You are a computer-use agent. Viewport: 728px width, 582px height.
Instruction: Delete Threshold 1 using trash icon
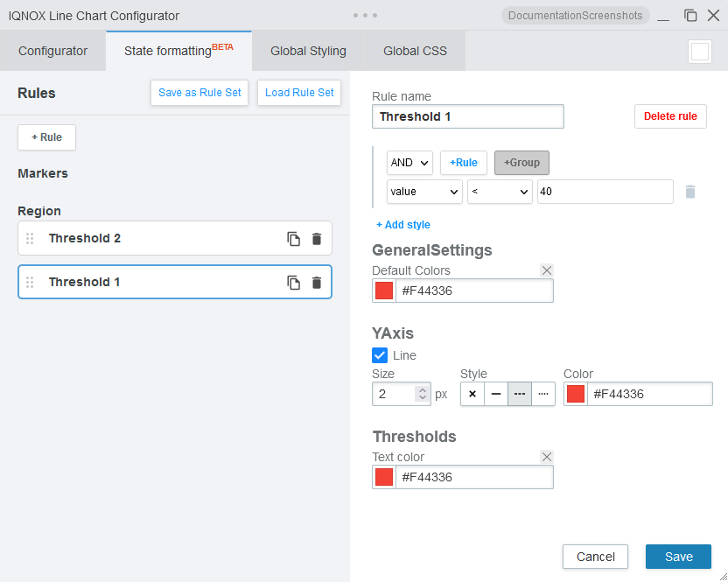click(317, 283)
